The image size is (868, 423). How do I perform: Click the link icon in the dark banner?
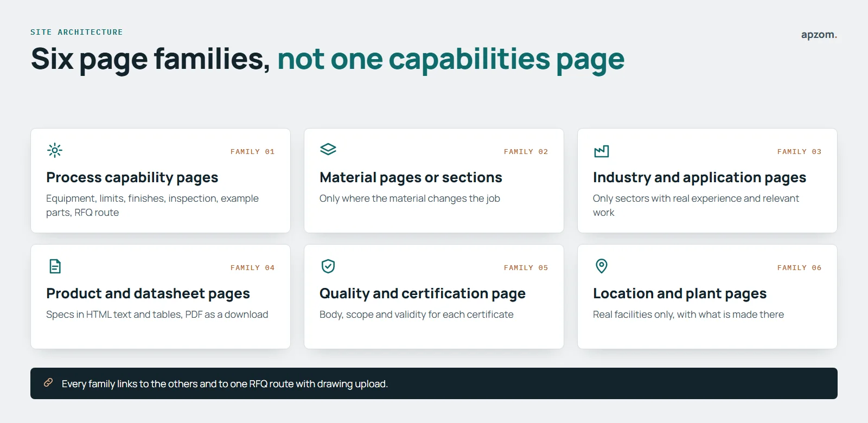[x=48, y=383]
